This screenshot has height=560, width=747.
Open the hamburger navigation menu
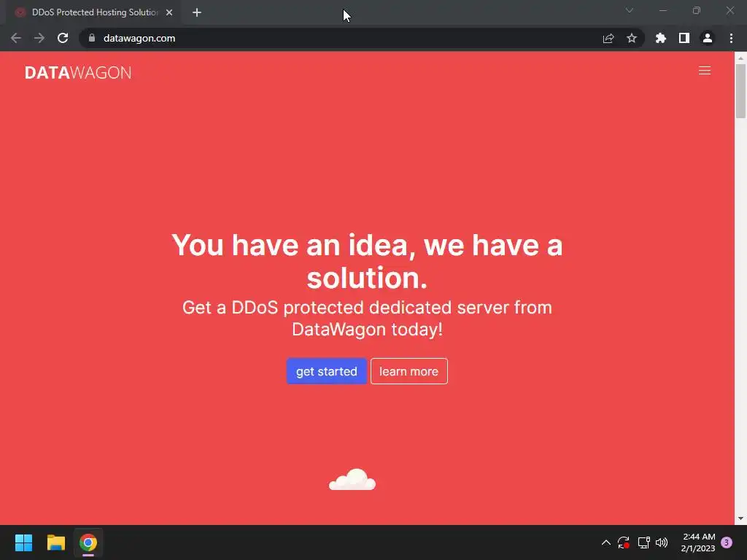[704, 71]
